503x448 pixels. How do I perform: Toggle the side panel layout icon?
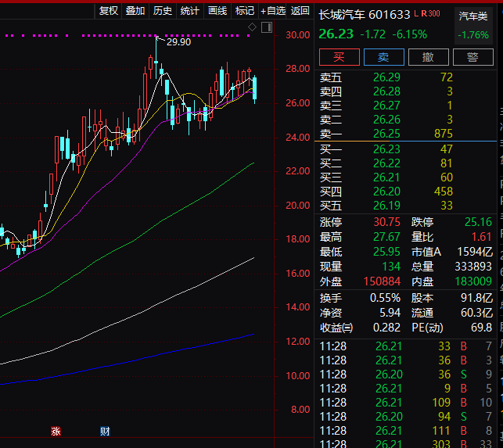pos(267,27)
